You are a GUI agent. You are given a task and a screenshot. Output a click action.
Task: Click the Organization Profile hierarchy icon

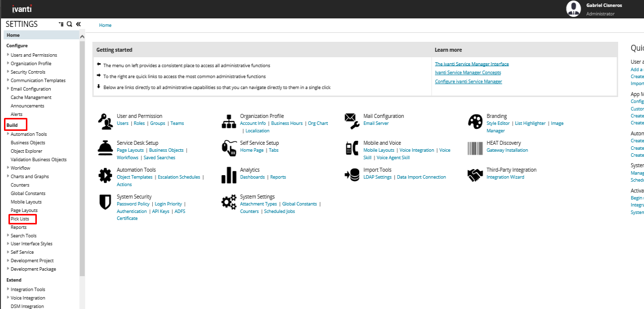pos(228,121)
